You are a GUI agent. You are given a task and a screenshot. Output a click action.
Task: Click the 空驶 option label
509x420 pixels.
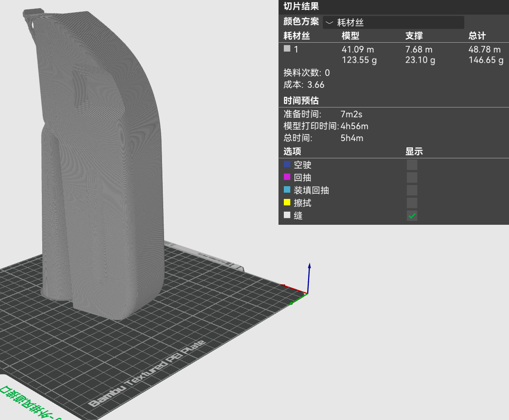tap(303, 165)
